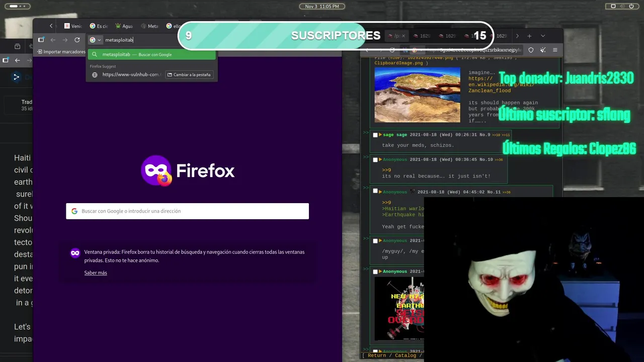Screen dimensions: 644x362
Task: Click the search box 'Buscar con Google o introducir una dirección'
Action: (187, 211)
